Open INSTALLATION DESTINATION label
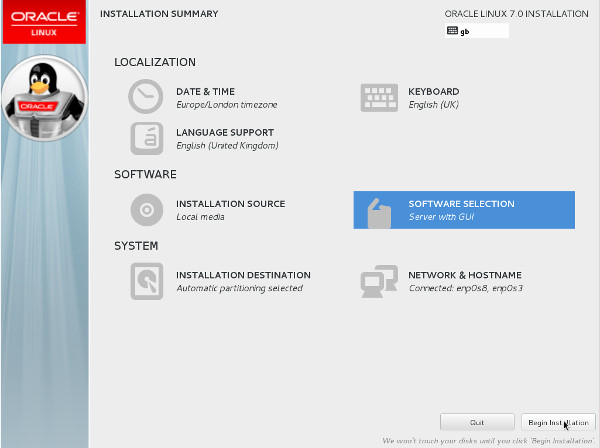Image resolution: width=600 pixels, height=448 pixels. pyautogui.click(x=243, y=275)
